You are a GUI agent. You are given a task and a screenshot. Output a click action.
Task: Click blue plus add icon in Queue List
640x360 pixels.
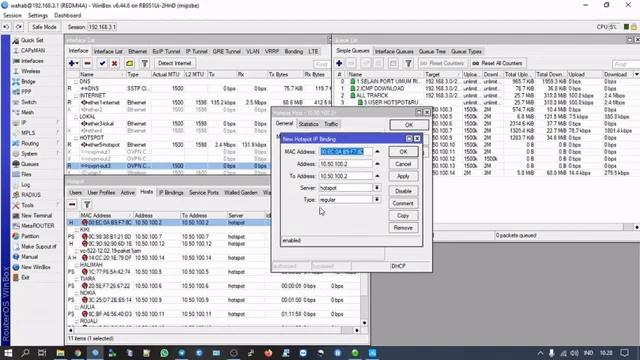tap(339, 63)
